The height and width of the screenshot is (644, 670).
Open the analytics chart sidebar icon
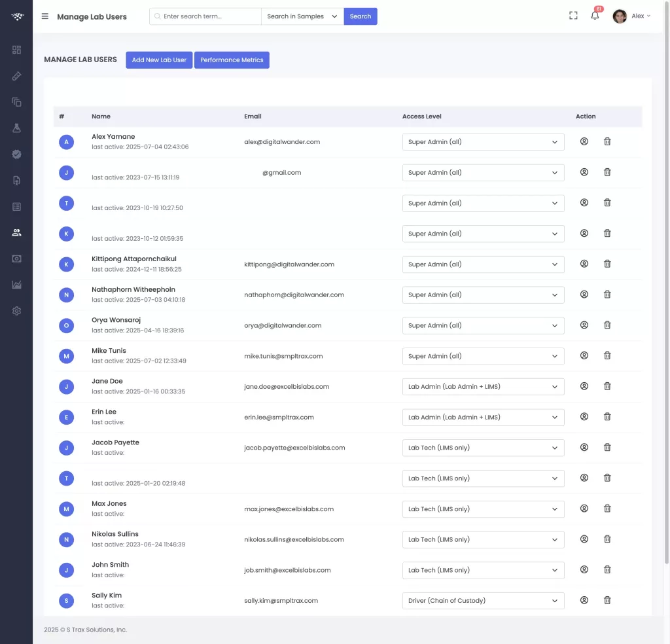point(16,285)
